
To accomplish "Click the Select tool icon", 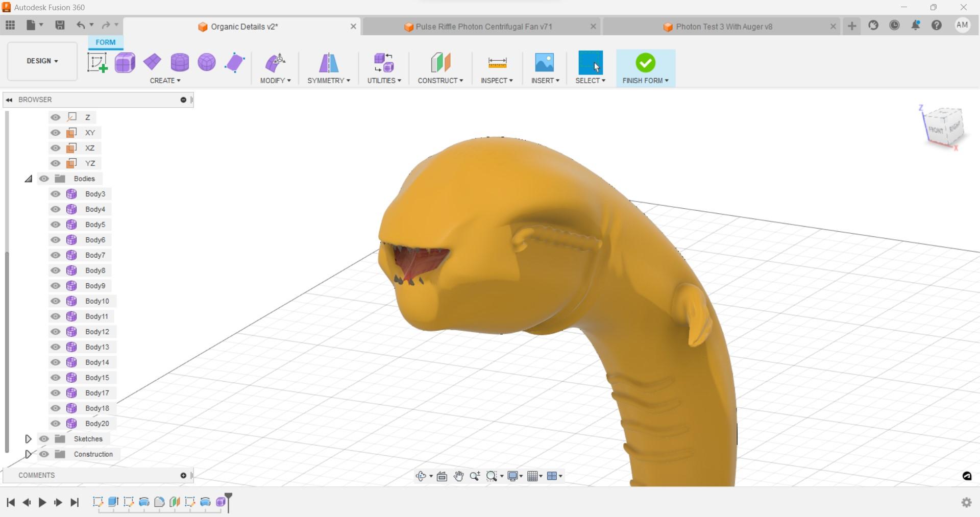I will (591, 62).
